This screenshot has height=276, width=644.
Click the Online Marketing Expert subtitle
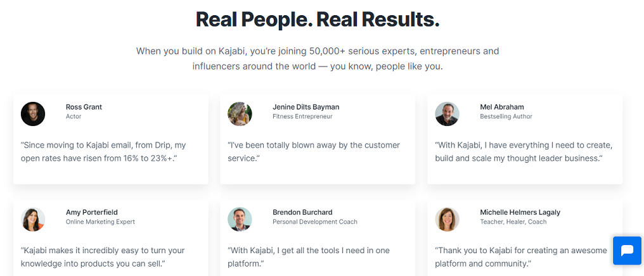[100, 222]
